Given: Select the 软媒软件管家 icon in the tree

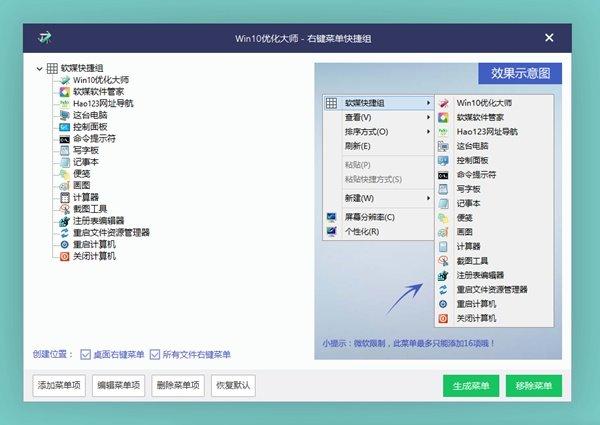Looking at the screenshot, I should [65, 92].
